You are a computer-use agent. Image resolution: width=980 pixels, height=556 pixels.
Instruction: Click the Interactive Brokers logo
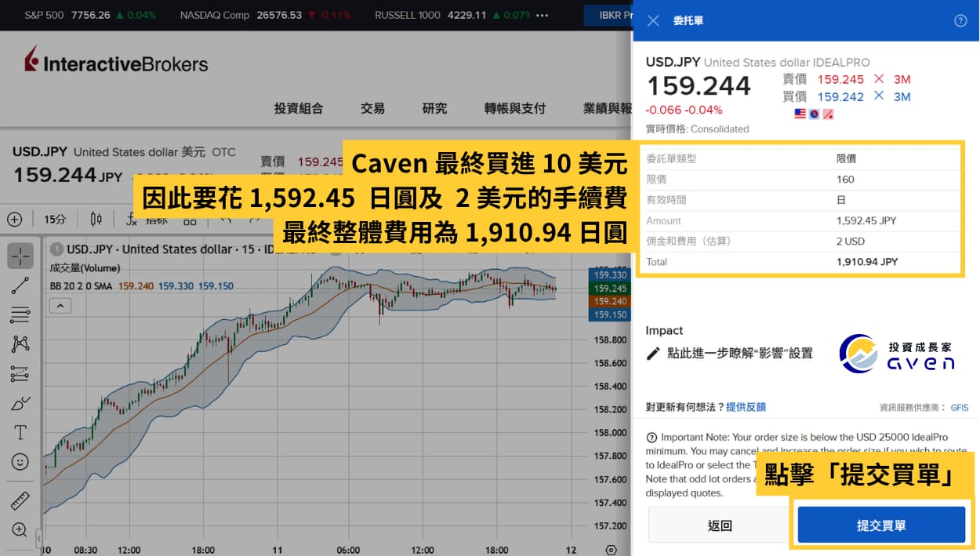point(116,60)
